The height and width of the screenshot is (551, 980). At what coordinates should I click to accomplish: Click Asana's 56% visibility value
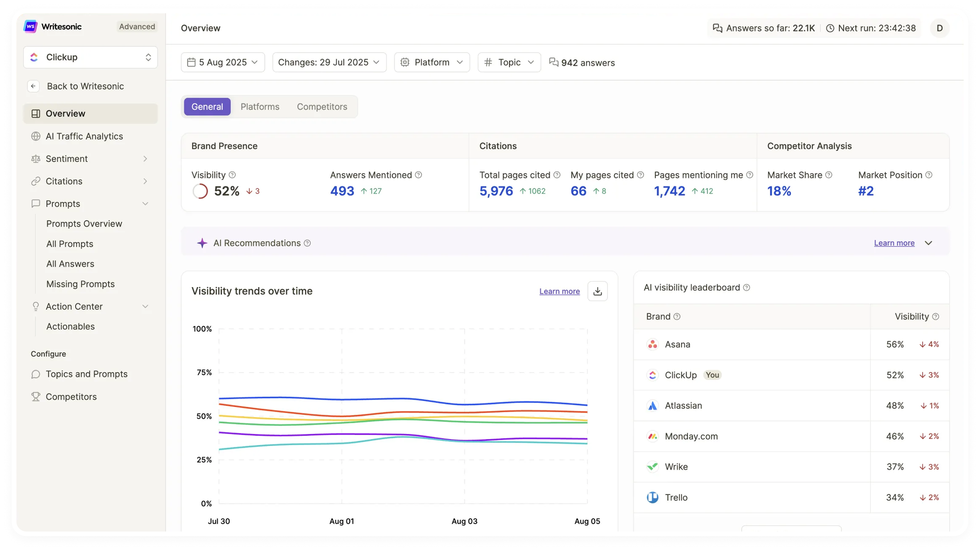[x=895, y=344]
